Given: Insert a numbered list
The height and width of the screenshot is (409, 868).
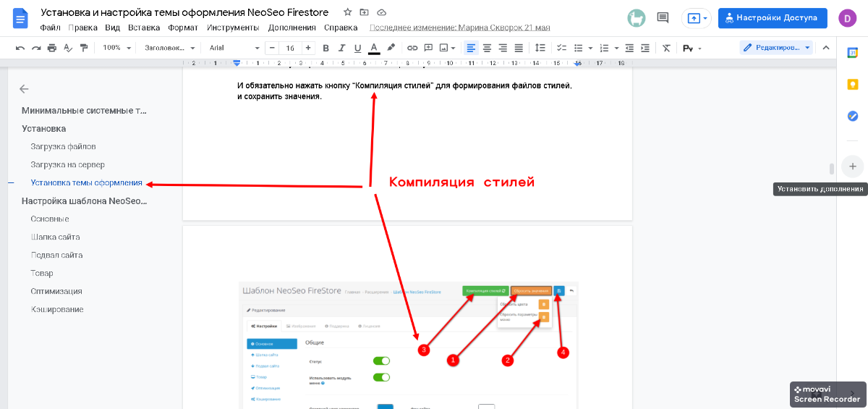Looking at the screenshot, I should [605, 48].
